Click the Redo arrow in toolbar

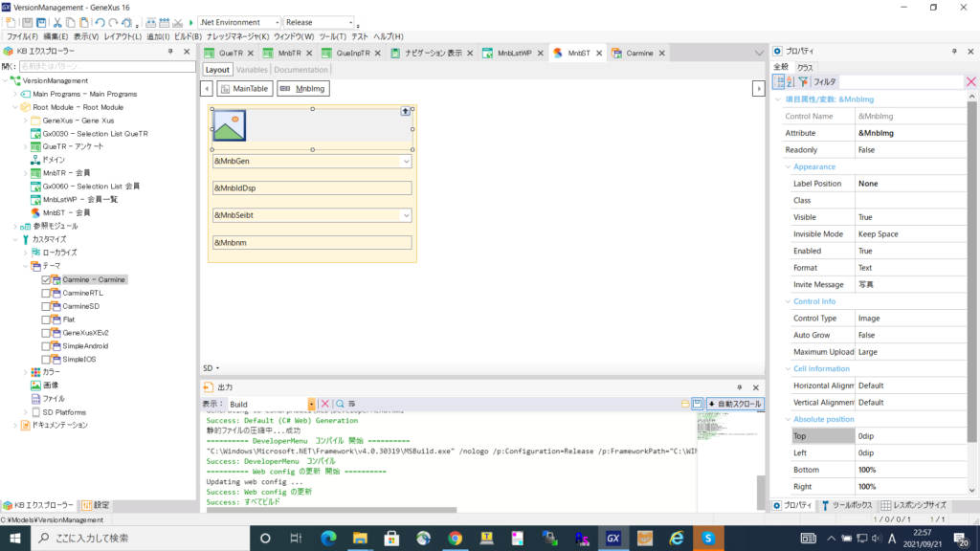(113, 23)
